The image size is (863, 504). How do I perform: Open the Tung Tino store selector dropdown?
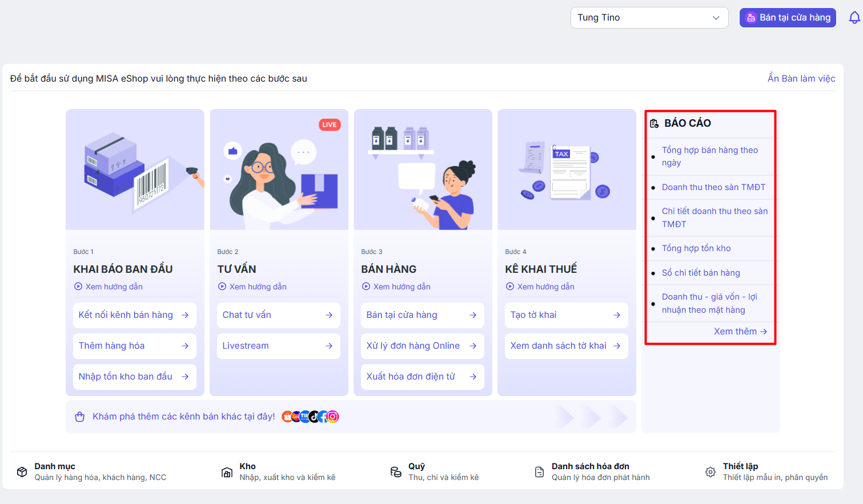pos(649,17)
